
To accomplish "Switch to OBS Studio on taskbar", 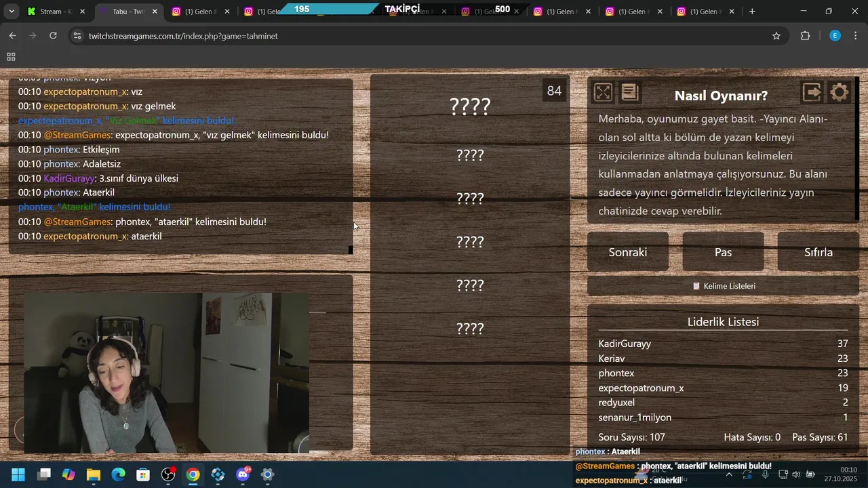I will click(x=168, y=474).
